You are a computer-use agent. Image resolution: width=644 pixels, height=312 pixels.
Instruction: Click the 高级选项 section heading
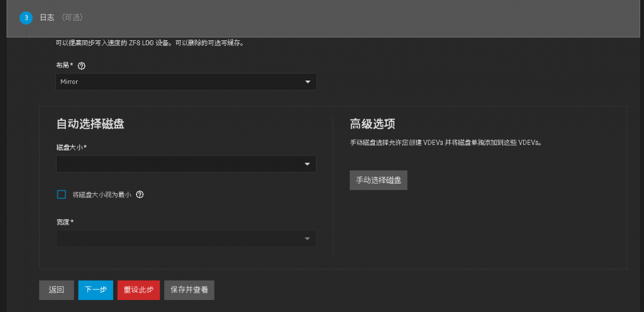pos(372,124)
